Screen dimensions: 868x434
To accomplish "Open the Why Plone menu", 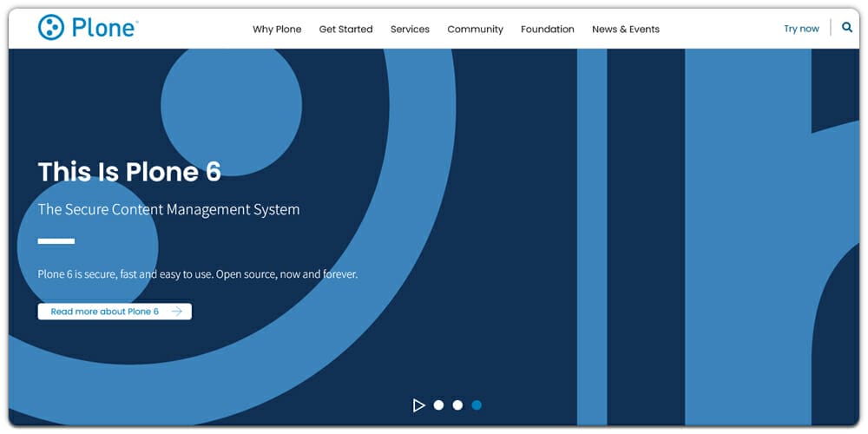I will pyautogui.click(x=277, y=30).
